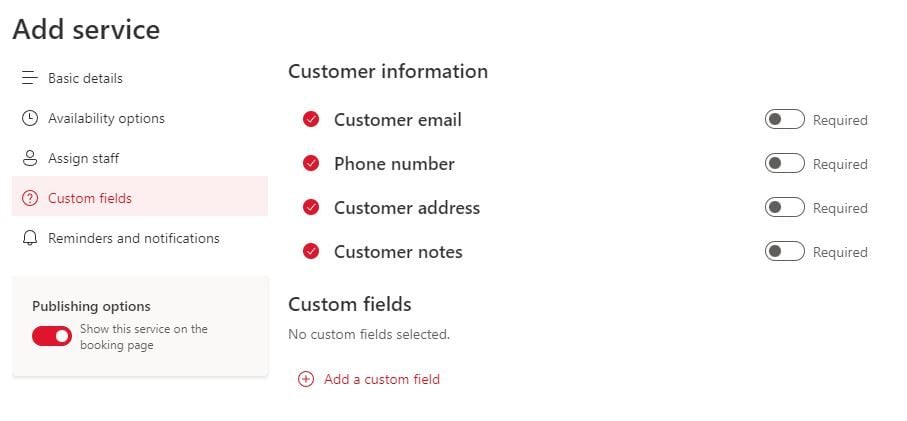The height and width of the screenshot is (421, 907).
Task: Click the Assign staff person icon
Action: tap(30, 158)
